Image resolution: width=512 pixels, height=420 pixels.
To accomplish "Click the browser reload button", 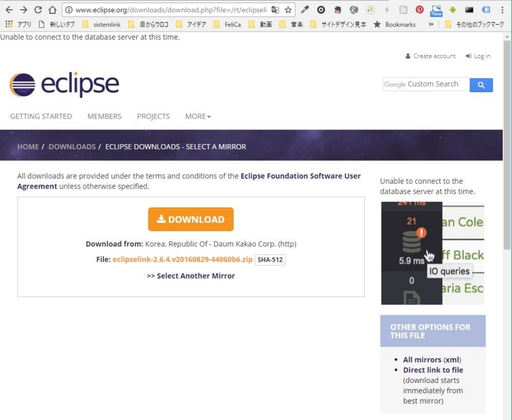I will (x=38, y=10).
